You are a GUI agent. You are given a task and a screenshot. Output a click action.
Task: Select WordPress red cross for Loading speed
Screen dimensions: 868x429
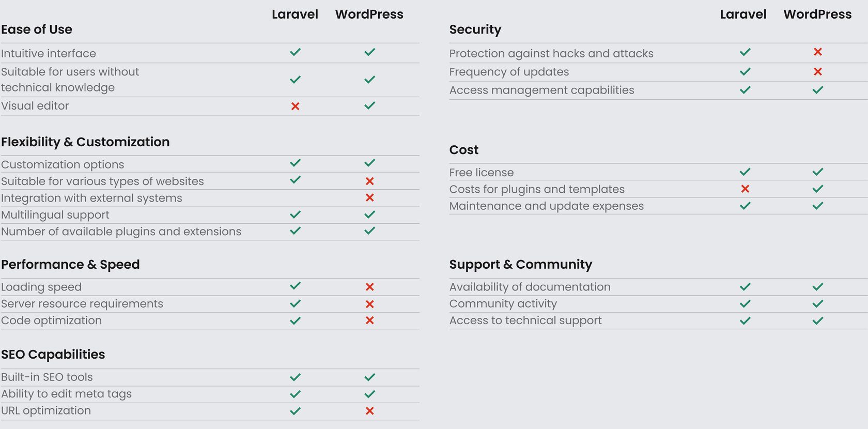pos(369,287)
